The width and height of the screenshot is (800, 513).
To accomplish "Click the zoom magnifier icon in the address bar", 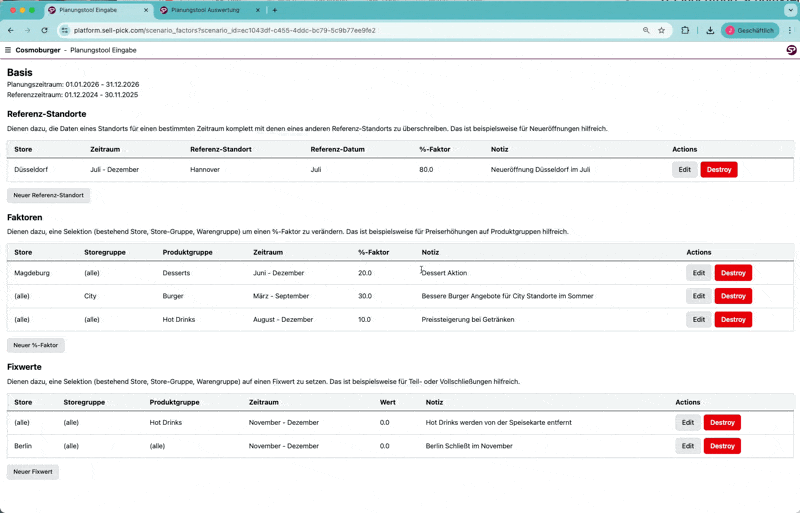I will tap(646, 31).
